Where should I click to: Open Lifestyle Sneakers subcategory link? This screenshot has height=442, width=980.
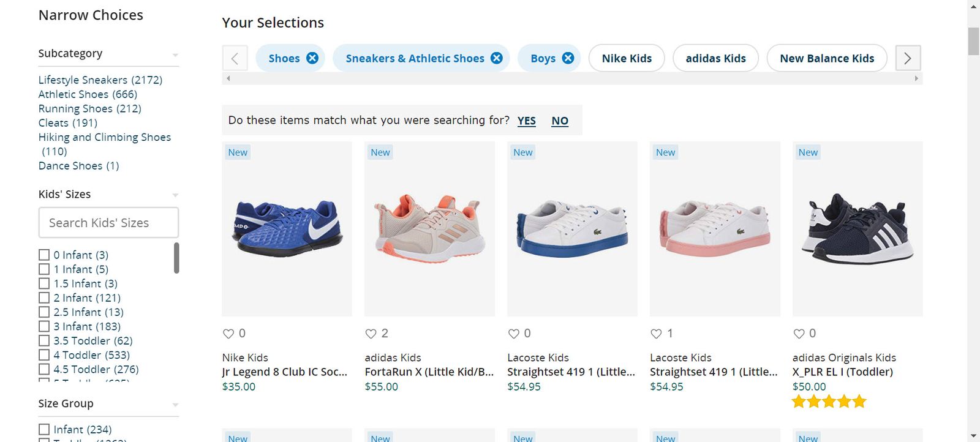(100, 80)
